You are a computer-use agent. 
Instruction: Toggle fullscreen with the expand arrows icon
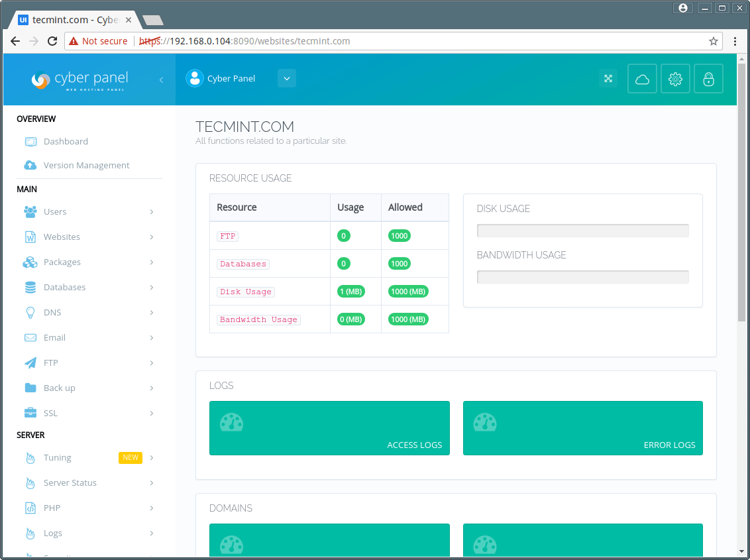tap(608, 78)
